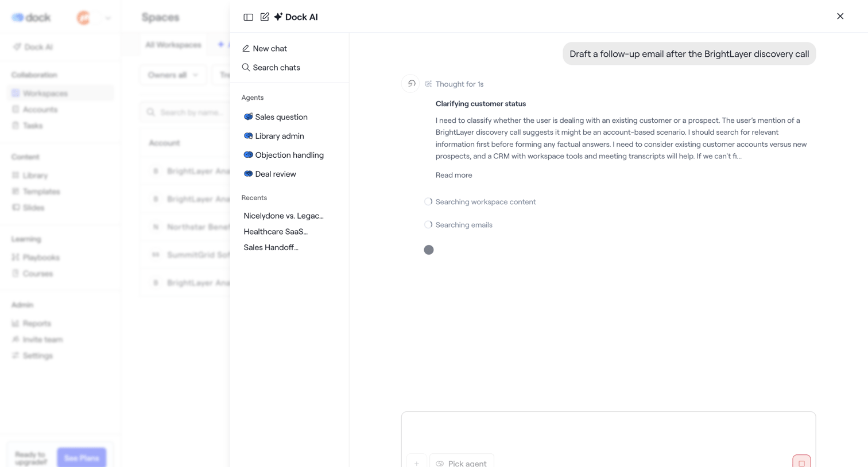Click the Searching emails step
Image resolution: width=868 pixels, height=467 pixels.
pyautogui.click(x=458, y=225)
